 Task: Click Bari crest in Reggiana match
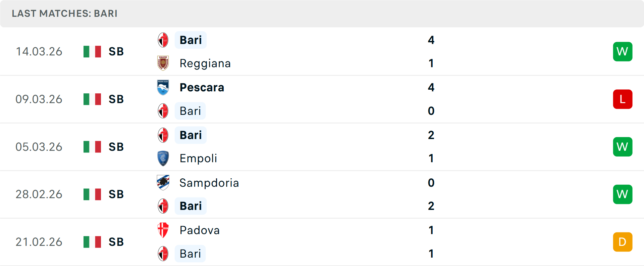coord(163,40)
